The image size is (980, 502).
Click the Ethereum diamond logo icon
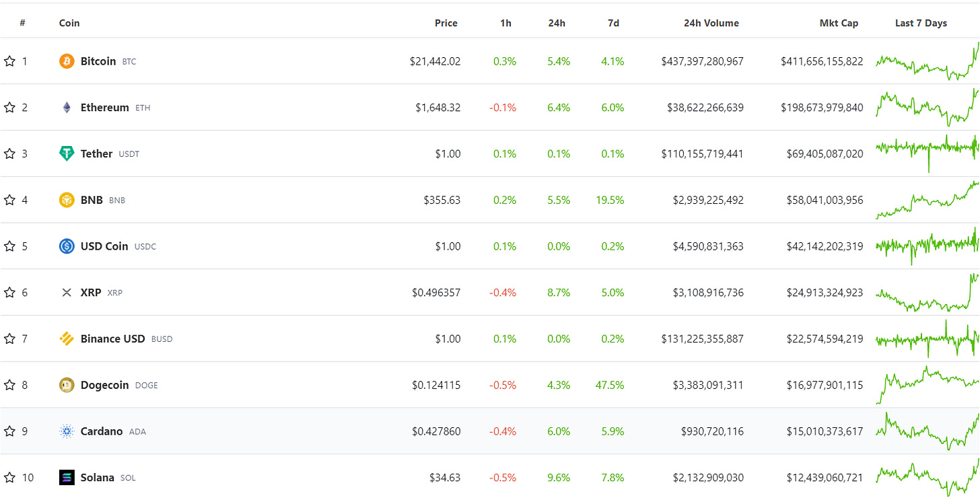pos(67,108)
